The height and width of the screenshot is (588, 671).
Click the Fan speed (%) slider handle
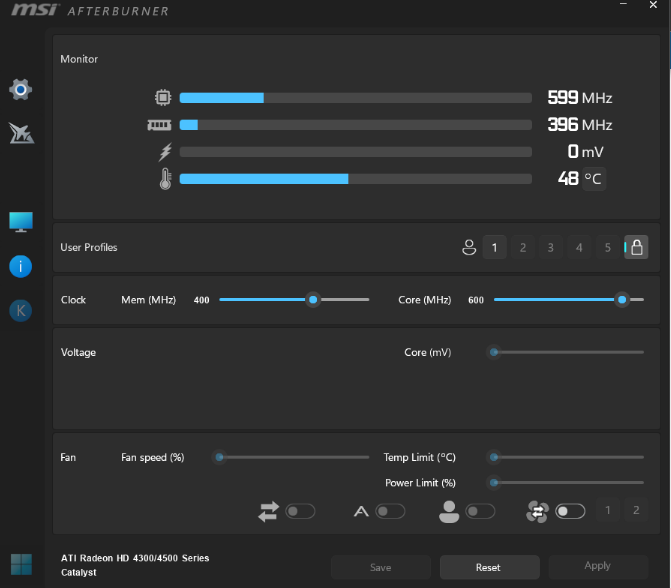[220, 457]
